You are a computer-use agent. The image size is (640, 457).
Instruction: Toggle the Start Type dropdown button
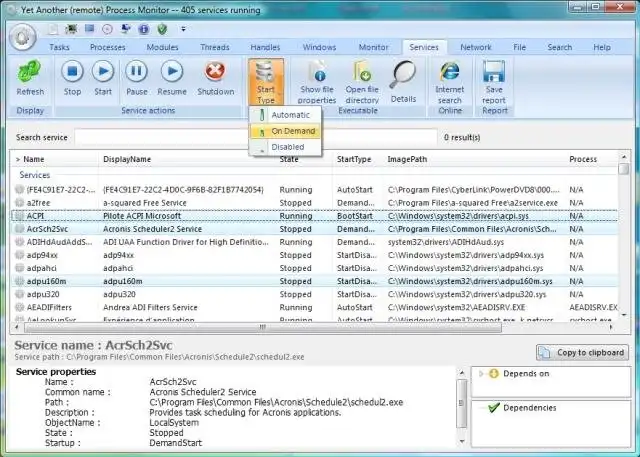266,82
